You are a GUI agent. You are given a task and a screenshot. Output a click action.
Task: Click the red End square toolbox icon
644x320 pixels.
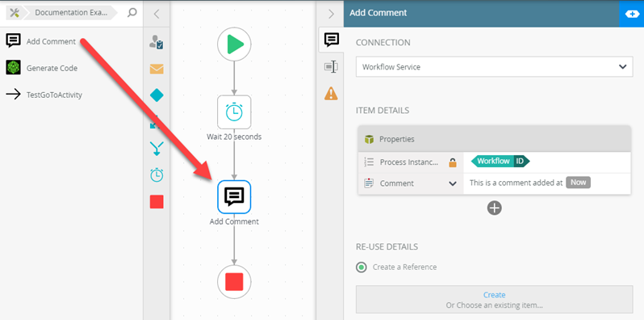click(157, 201)
